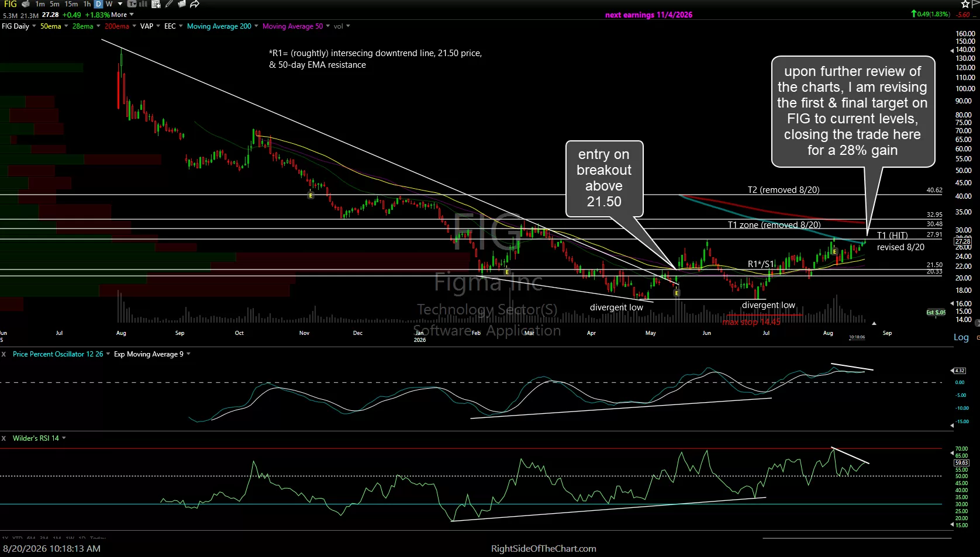Click the FIG ticker symbol field
980x557 pixels.
[11, 4]
